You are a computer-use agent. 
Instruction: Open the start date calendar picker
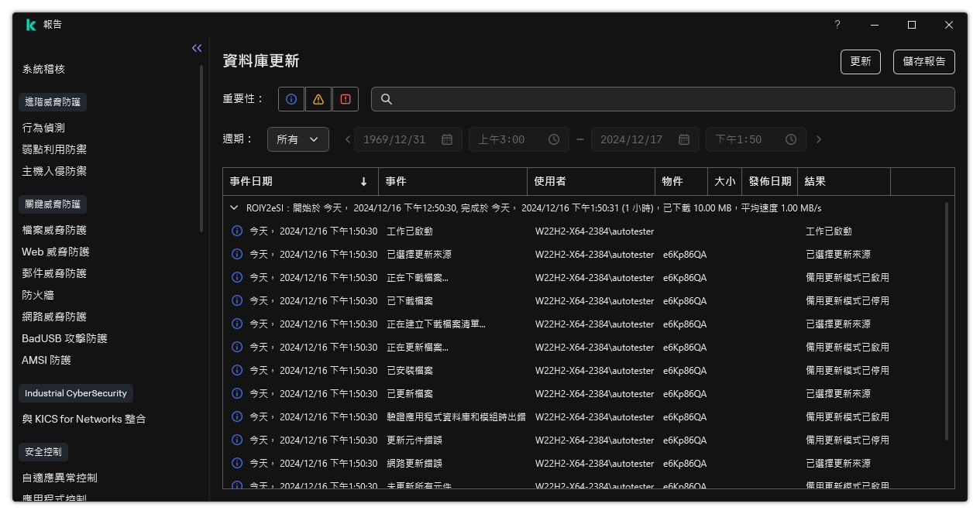(446, 139)
